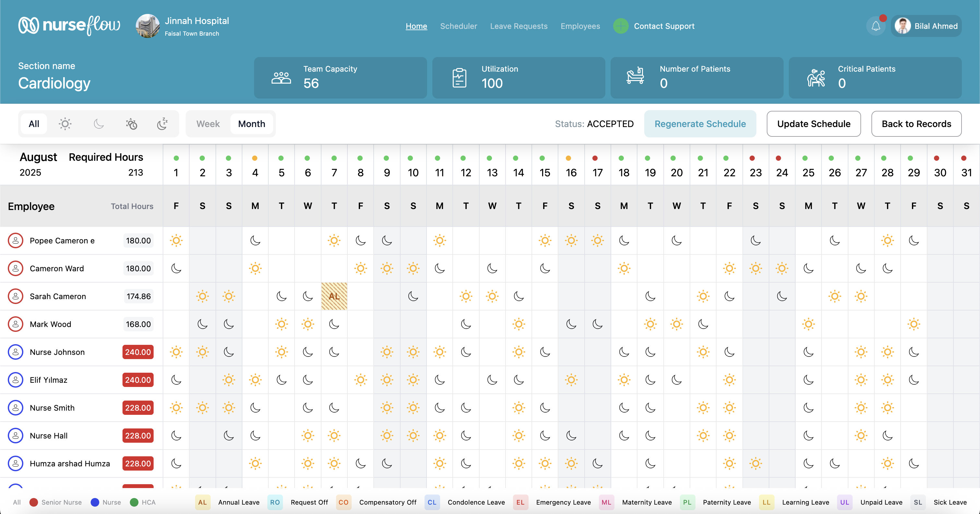Viewport: 980px width, 514px height.
Task: Click the Regenerate Schedule button
Action: (x=700, y=124)
